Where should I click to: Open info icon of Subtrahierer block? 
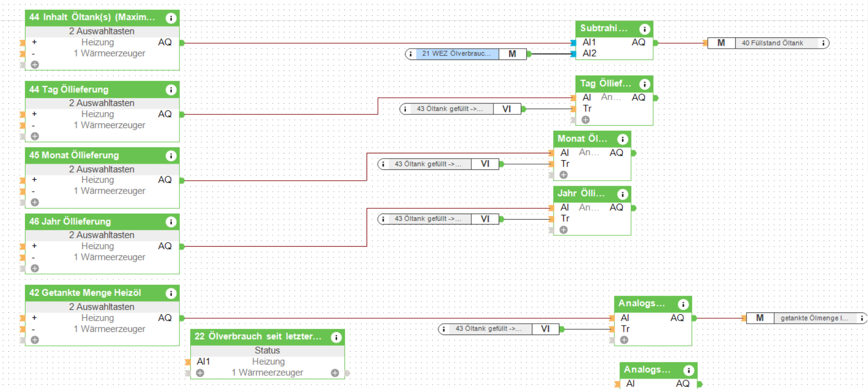[644, 29]
